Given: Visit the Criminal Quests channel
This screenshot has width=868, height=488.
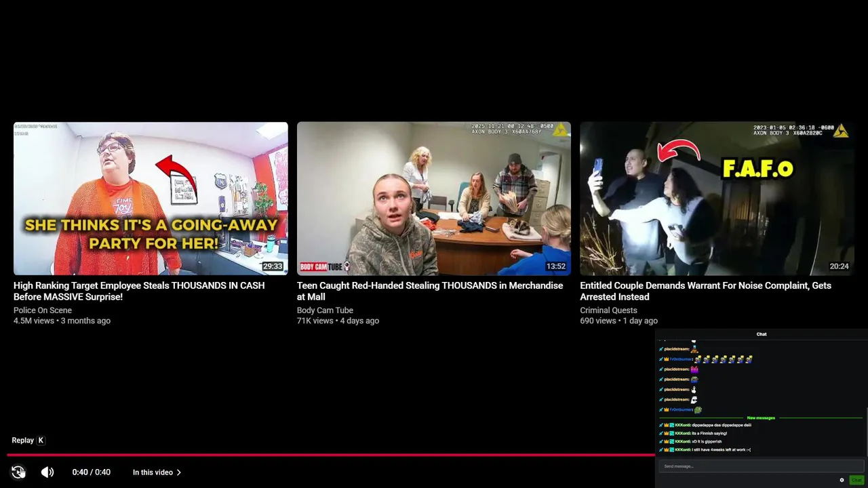Looking at the screenshot, I should (608, 310).
